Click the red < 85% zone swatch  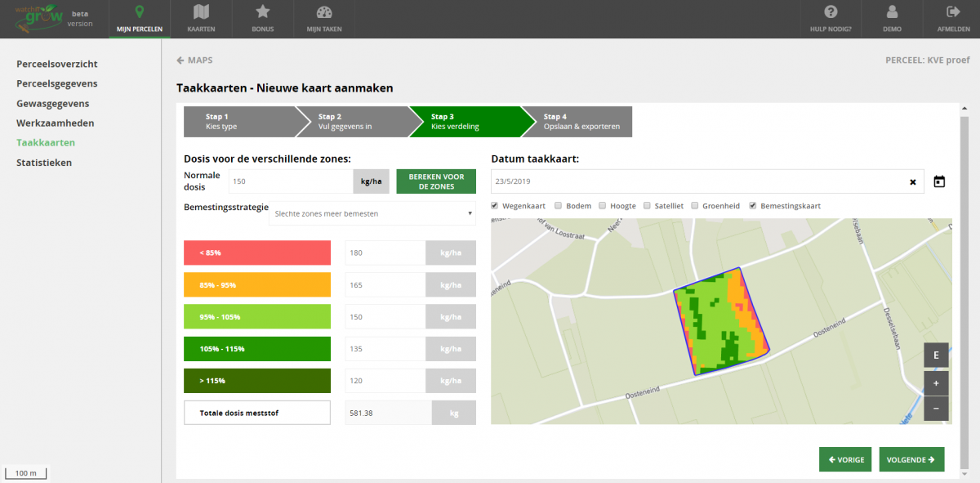pyautogui.click(x=257, y=253)
